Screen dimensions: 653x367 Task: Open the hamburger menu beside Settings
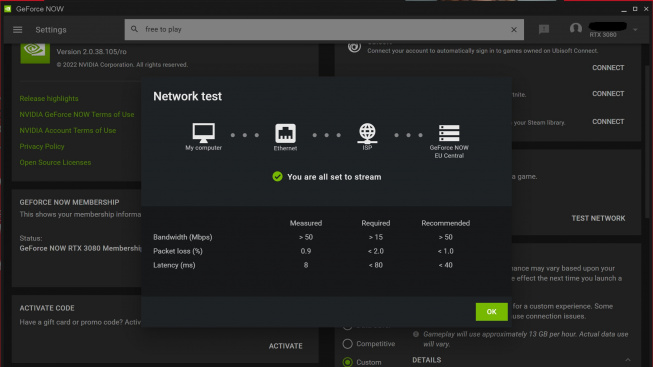tap(17, 30)
